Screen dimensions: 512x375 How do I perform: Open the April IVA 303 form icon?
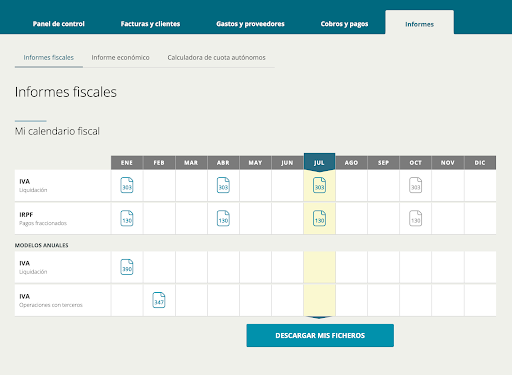click(223, 185)
